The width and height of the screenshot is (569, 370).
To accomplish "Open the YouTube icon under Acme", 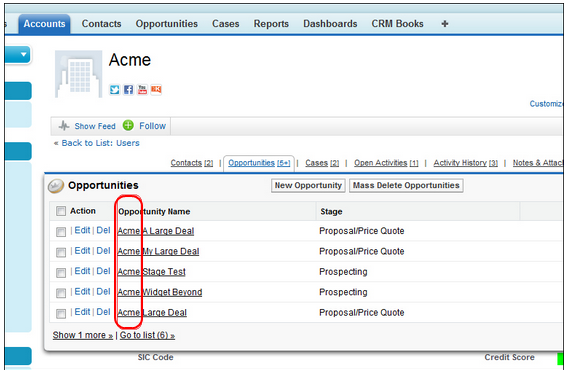I will pyautogui.click(x=142, y=89).
